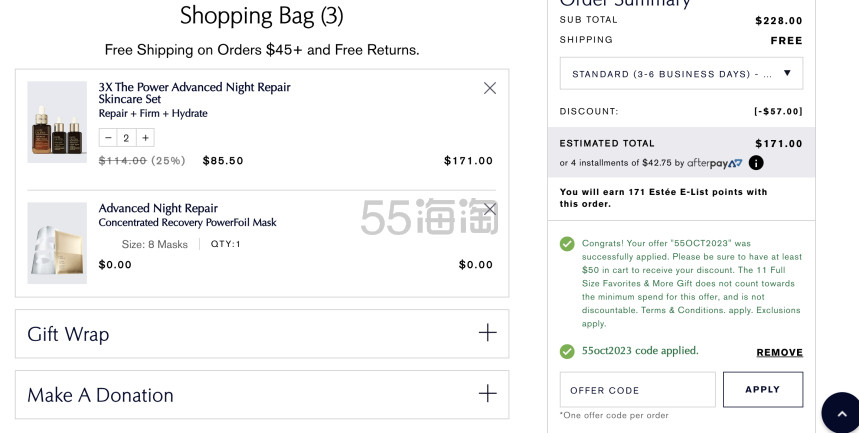The width and height of the screenshot is (859, 433).
Task: Open the PowerFoil Mask product thumbnail
Action: (57, 243)
